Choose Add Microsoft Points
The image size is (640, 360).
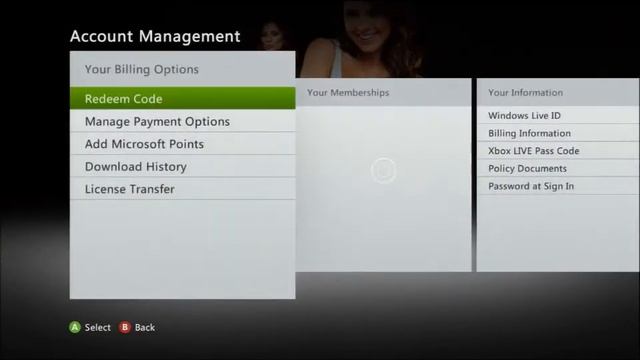182,144
